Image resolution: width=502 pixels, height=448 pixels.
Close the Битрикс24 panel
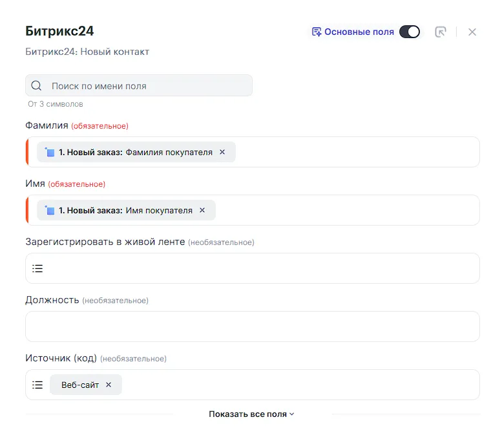coord(472,32)
